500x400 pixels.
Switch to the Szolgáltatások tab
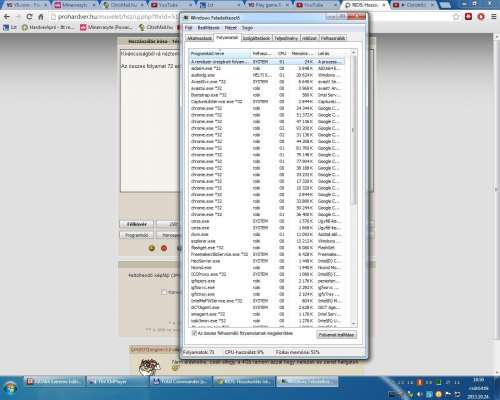point(256,38)
